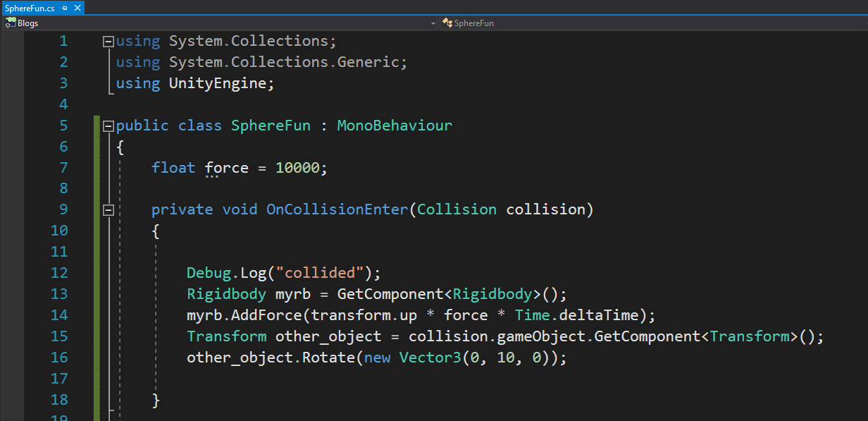Collapse the using directives block on line 1
This screenshot has width=868, height=421.
108,40
